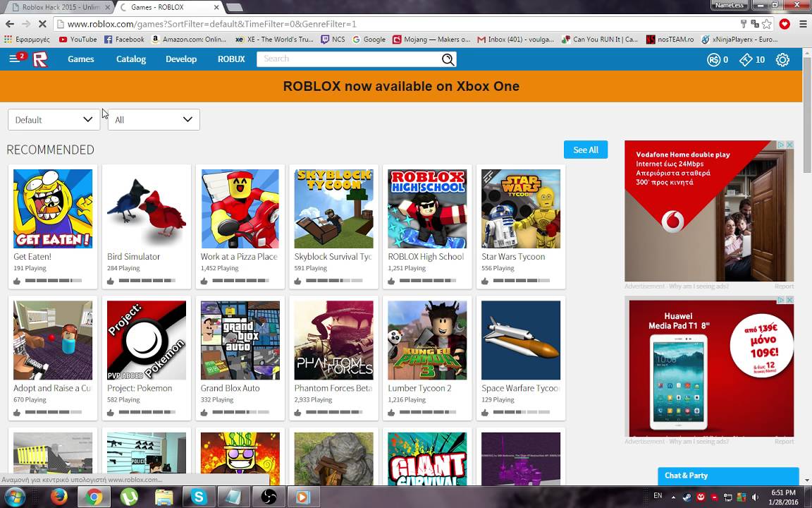Click the Get Eaten! rating bar
Viewport: 812px width, 508px height.
click(x=54, y=281)
